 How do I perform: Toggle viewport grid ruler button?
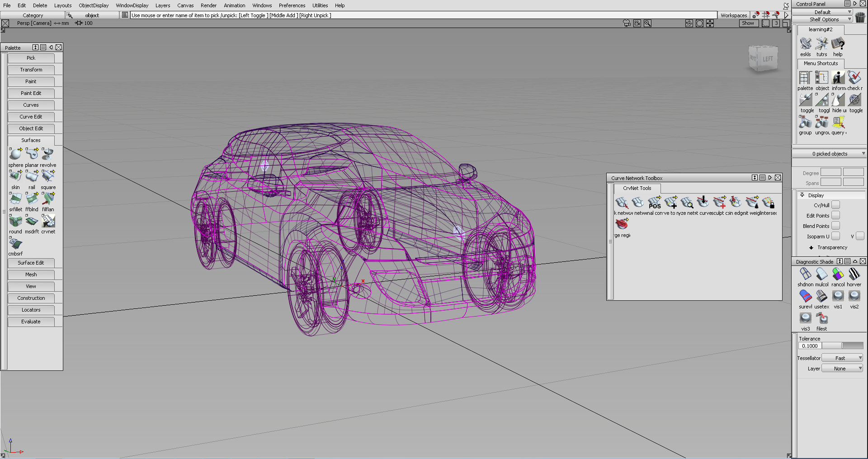tap(765, 24)
